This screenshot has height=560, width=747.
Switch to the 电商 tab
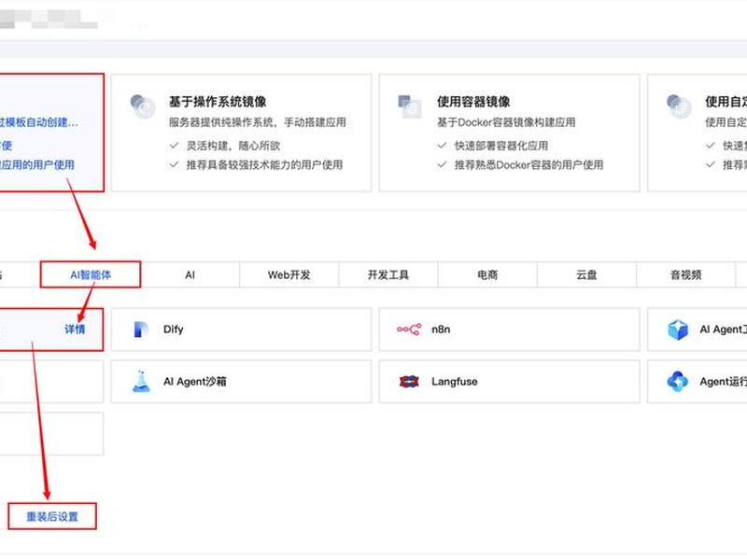tap(487, 274)
